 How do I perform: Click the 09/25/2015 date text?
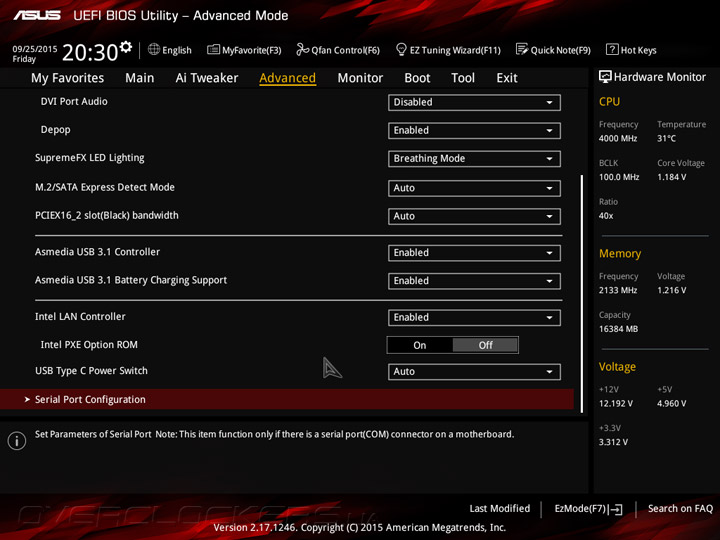pos(35,49)
